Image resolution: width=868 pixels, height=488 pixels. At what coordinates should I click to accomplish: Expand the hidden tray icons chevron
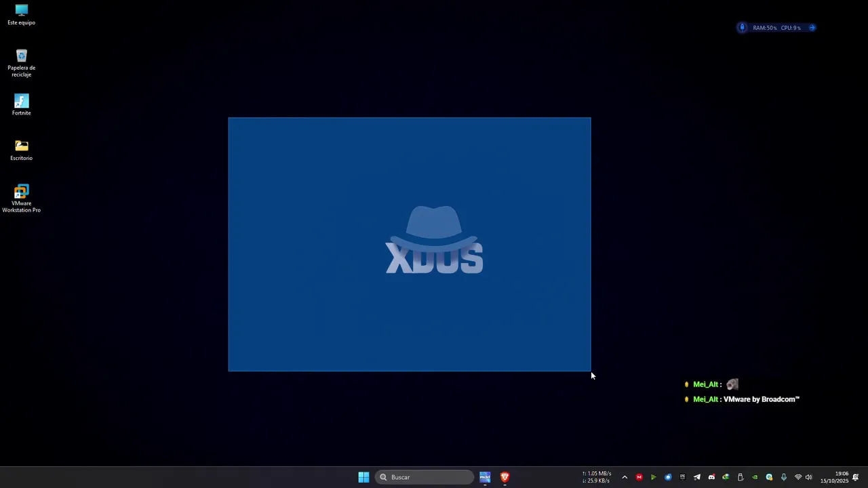(x=625, y=477)
